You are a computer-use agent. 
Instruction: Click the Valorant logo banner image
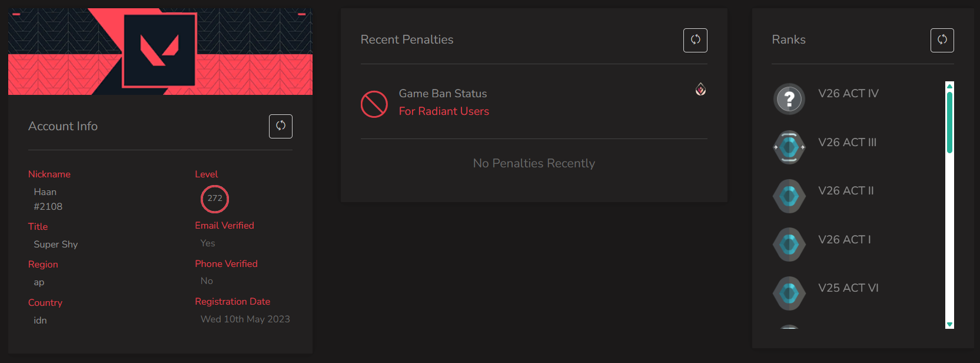coord(160,51)
